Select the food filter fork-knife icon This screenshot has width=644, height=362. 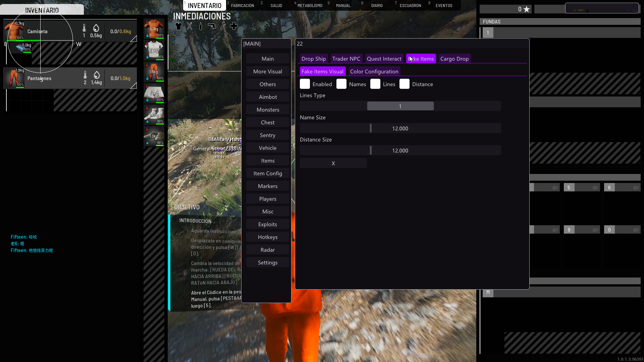click(190, 26)
